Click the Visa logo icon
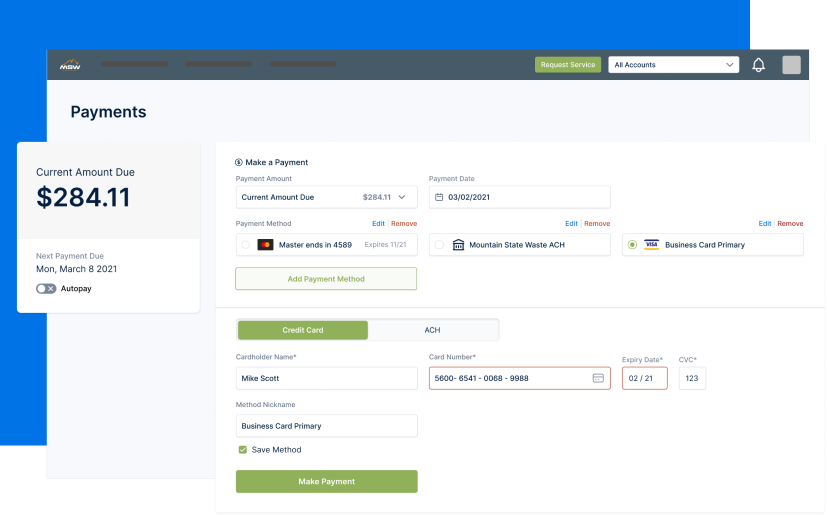This screenshot has width=827, height=515. point(651,245)
